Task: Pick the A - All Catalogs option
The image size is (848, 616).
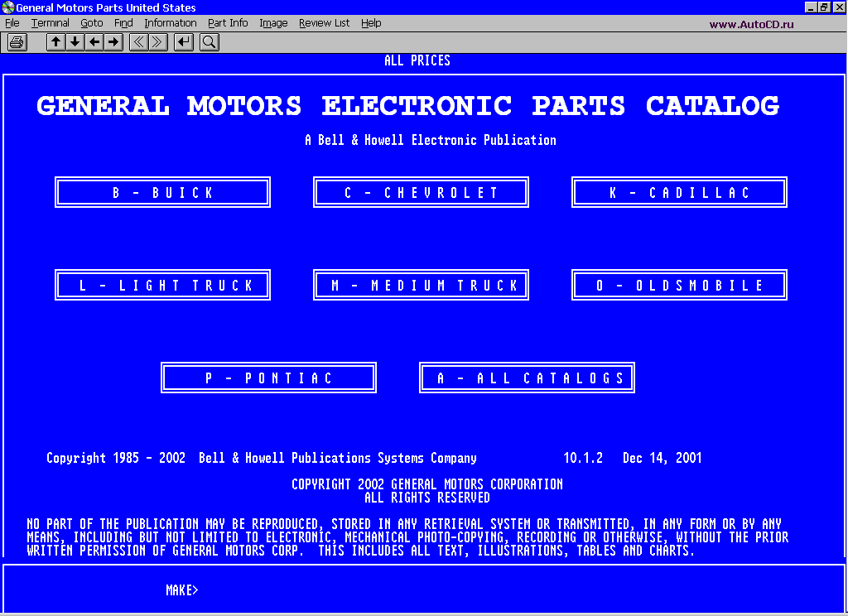Action: click(x=528, y=378)
